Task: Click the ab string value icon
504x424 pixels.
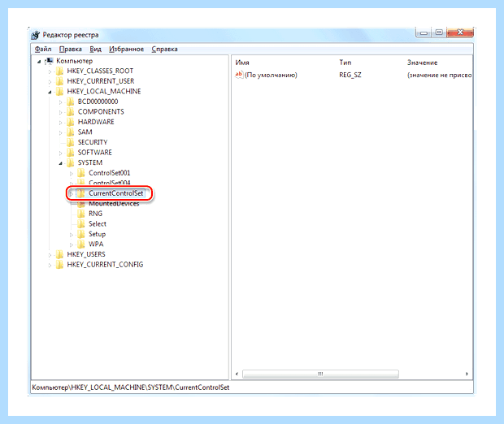Action: click(x=239, y=75)
